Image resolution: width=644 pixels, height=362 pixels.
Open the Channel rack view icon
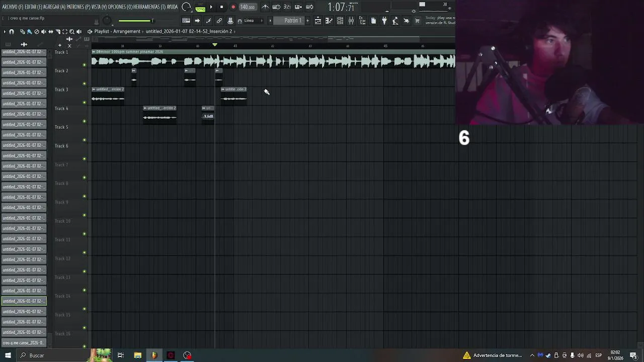[x=340, y=21]
